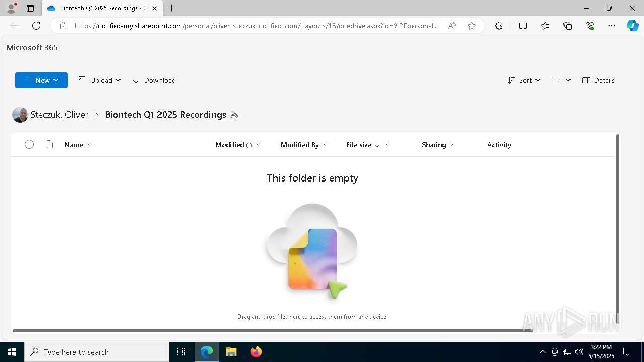The width and height of the screenshot is (644, 362).
Task: Open Settings and more ellipsis menu
Action: [x=612, y=26]
